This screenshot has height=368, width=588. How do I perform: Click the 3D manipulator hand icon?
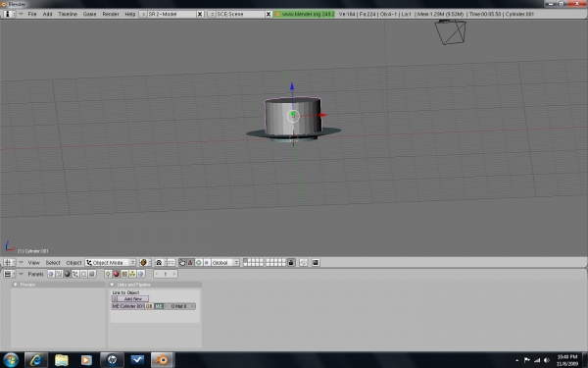click(182, 262)
